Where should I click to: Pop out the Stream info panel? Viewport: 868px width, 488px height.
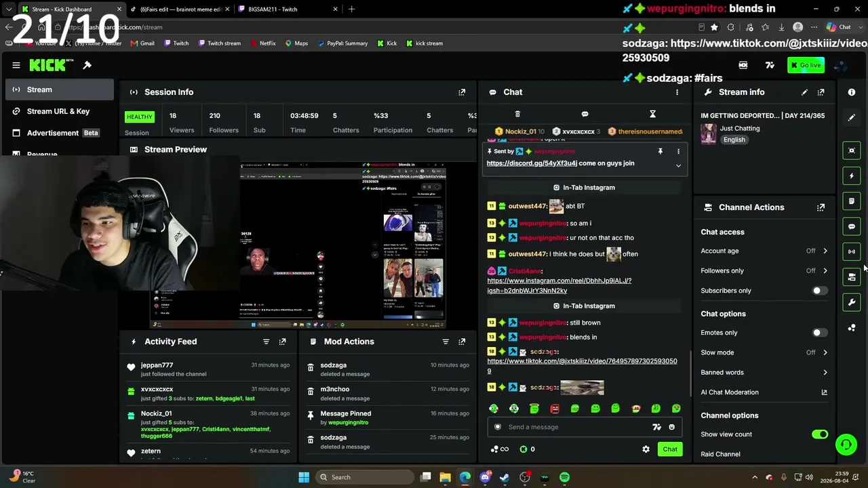coord(821,92)
